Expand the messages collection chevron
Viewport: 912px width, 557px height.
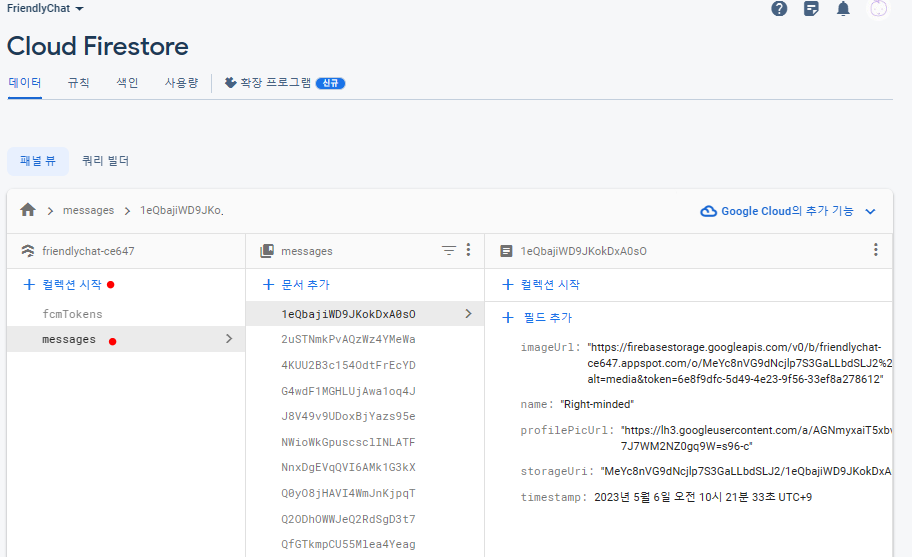pos(229,338)
